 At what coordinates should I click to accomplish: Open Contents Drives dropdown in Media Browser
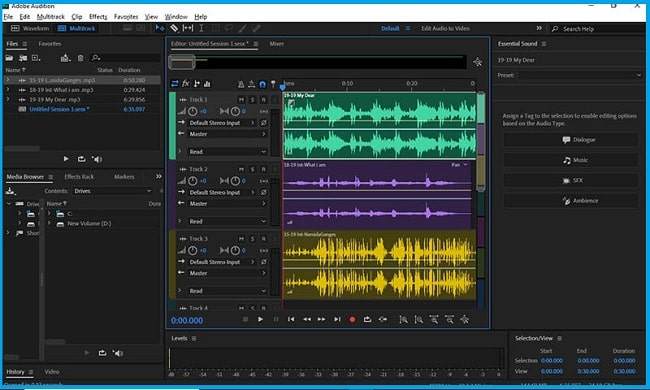pos(113,191)
